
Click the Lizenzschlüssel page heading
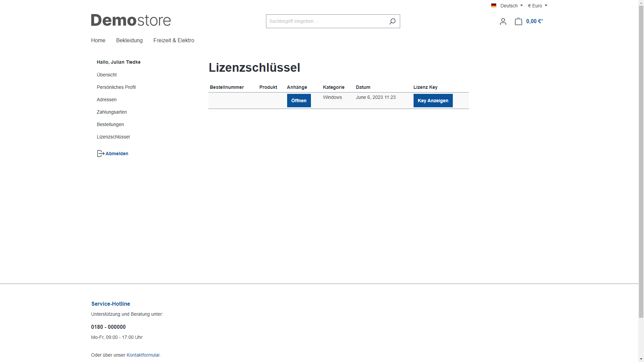(x=254, y=68)
